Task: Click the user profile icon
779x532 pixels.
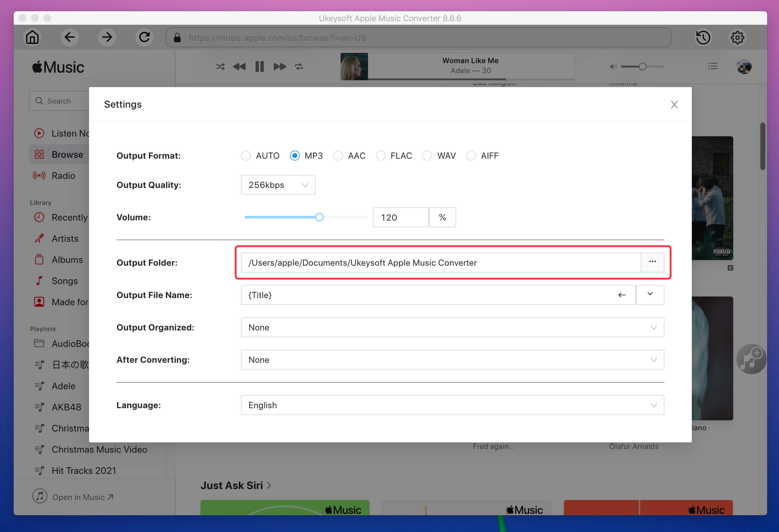Action: 745,66
